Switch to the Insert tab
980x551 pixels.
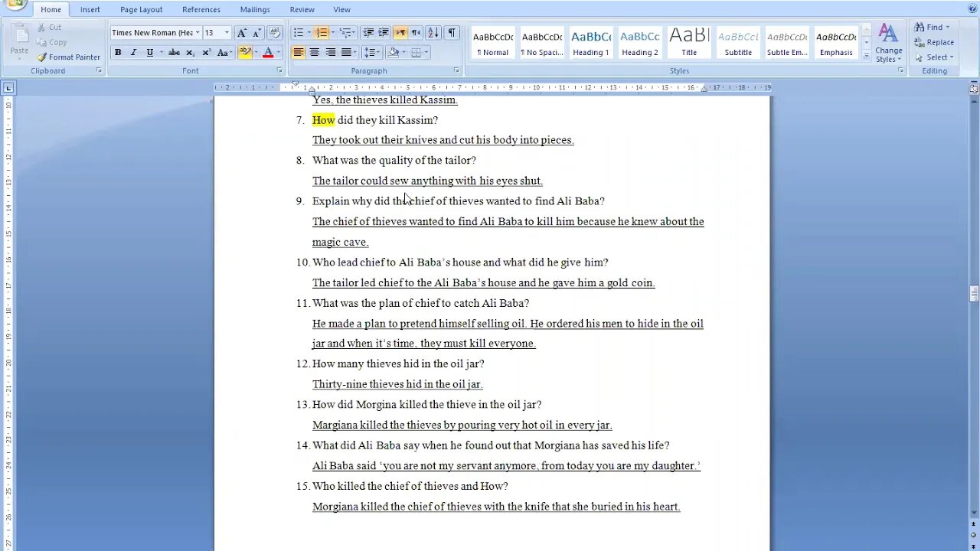tap(90, 10)
